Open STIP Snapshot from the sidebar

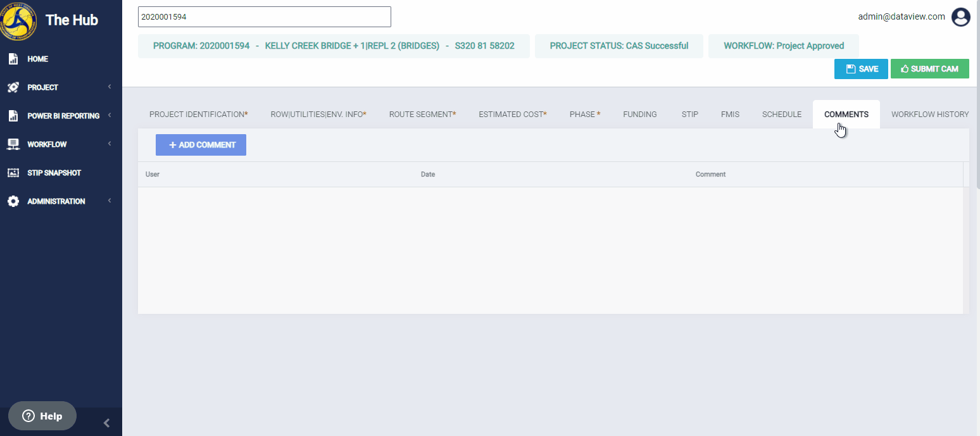coord(54,173)
